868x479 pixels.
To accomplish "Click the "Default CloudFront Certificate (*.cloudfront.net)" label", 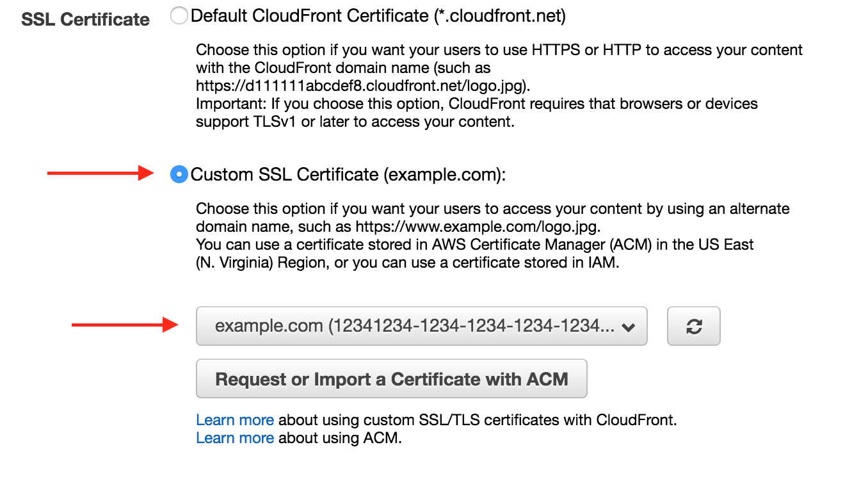I will [x=378, y=16].
